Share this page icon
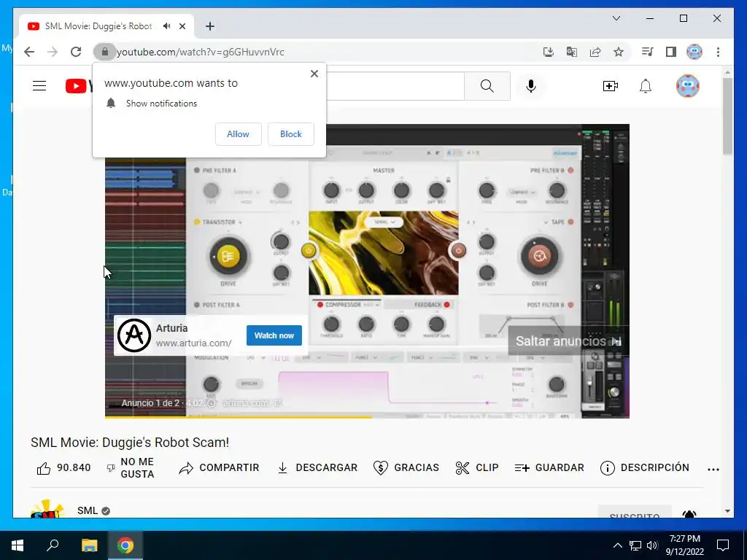The image size is (747, 560). click(595, 52)
